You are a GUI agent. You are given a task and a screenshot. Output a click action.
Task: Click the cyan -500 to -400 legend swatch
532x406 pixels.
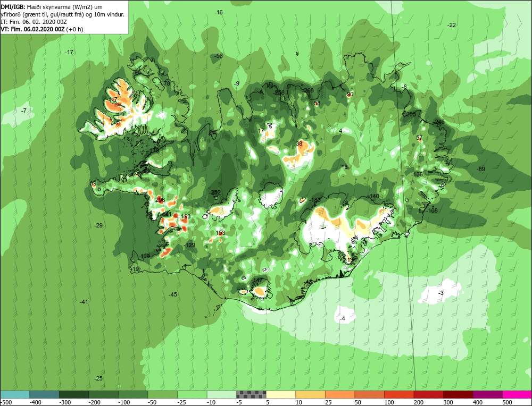pos(15,394)
